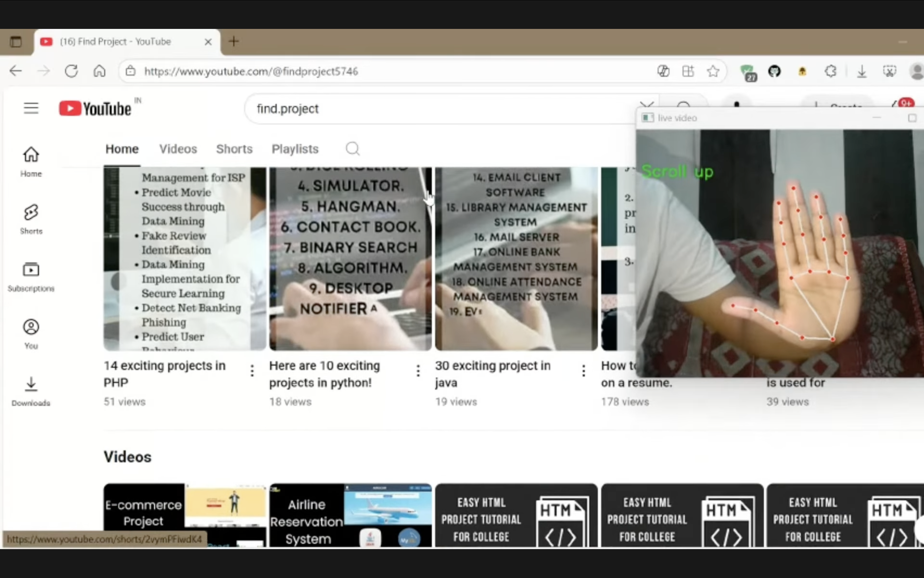Maximize the live video window

(912, 118)
